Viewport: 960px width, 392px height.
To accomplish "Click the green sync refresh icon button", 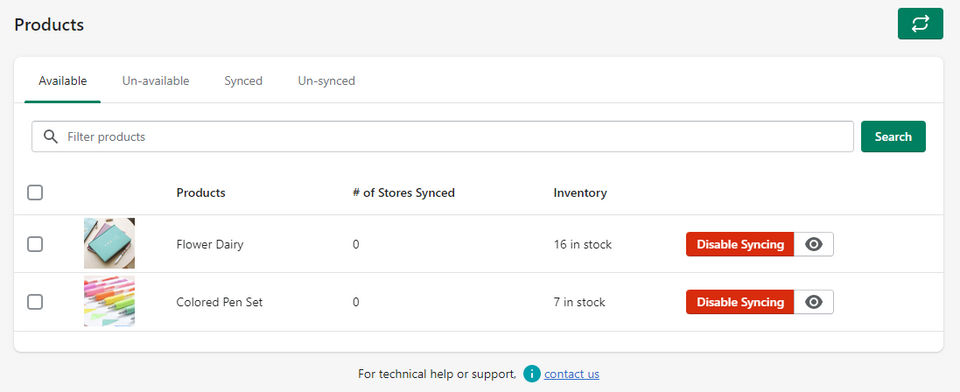I will click(920, 24).
